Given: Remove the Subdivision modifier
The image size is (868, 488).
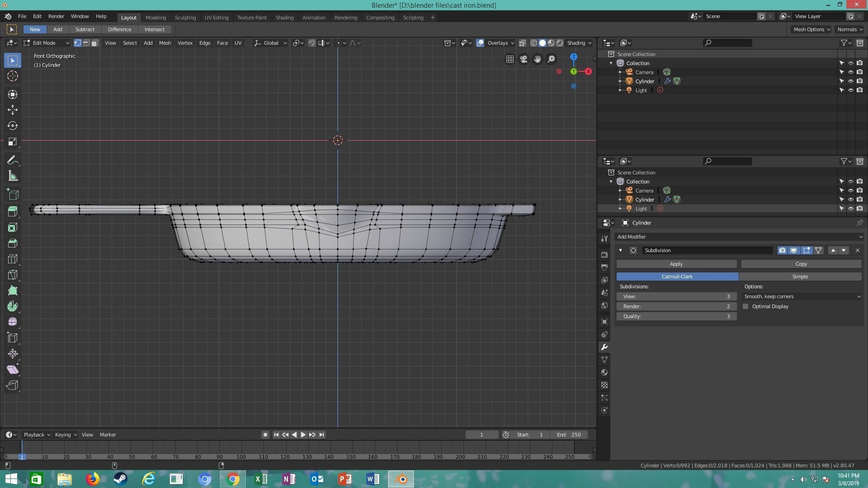Looking at the screenshot, I should coord(858,250).
